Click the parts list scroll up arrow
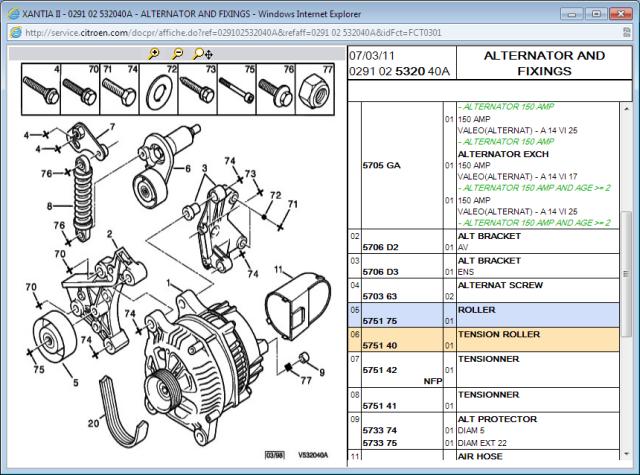Screen dimensions: 640x475 [x=627, y=108]
